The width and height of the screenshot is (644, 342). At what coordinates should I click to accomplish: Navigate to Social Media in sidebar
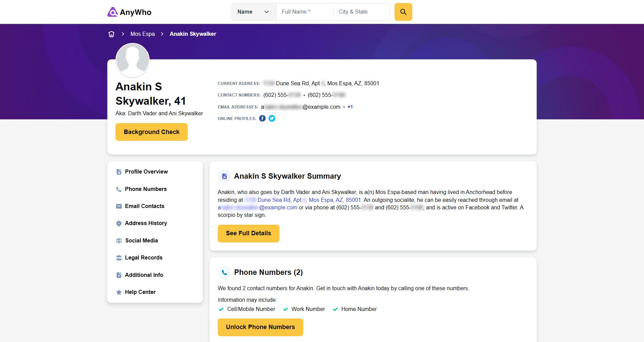coord(141,241)
